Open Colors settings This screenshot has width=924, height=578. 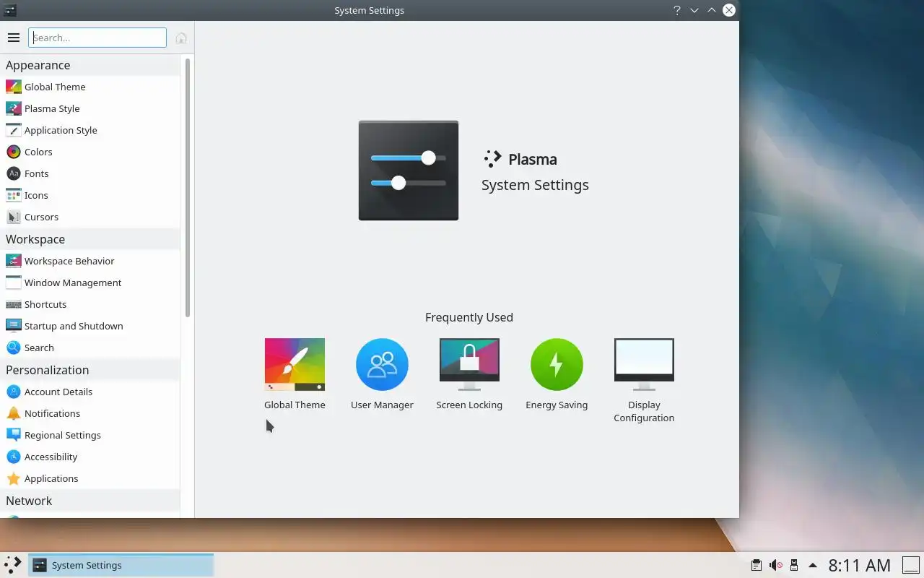[90, 152]
